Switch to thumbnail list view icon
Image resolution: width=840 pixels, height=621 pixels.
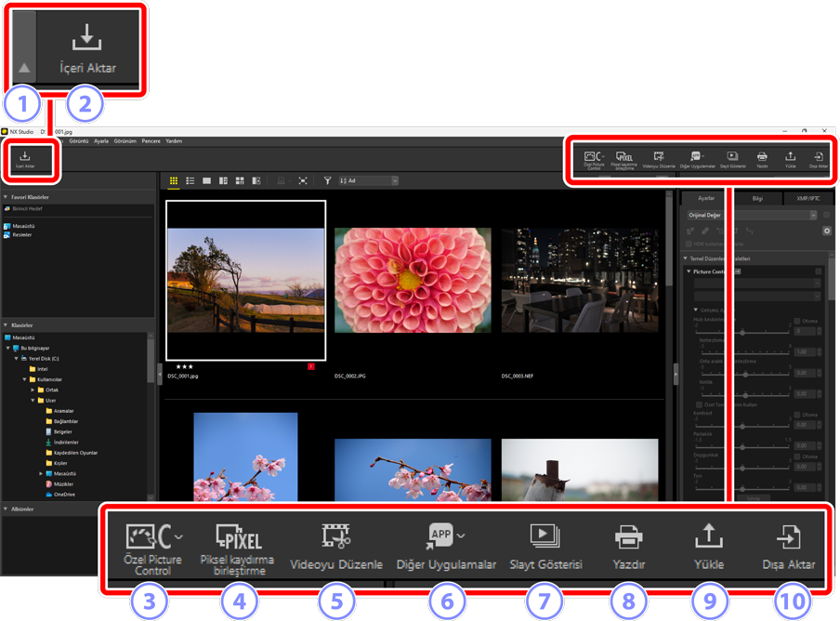pos(190,181)
